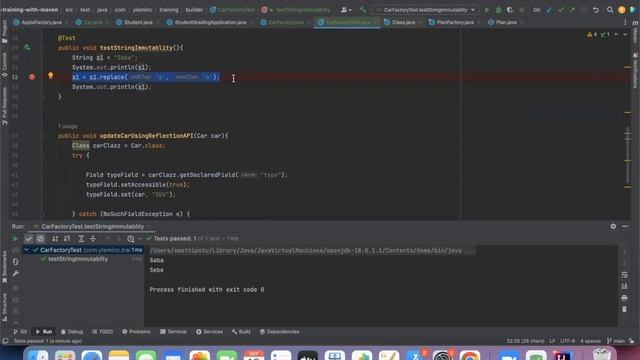Click the LF line separator widget
The width and height of the screenshot is (640, 360).
point(552,341)
